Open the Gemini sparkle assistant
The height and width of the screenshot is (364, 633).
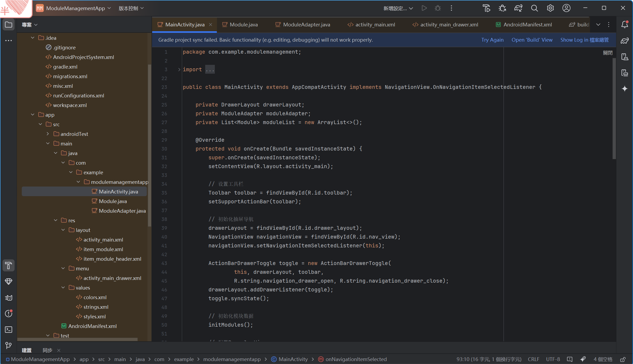pyautogui.click(x=624, y=89)
